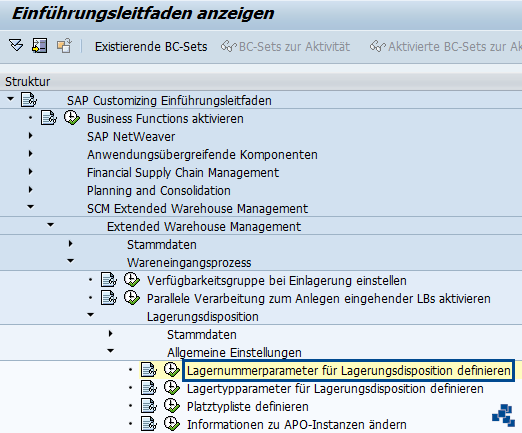Image resolution: width=522 pixels, height=433 pixels.
Task: Select Allgemeine Einstellungen text
Action: click(x=234, y=353)
